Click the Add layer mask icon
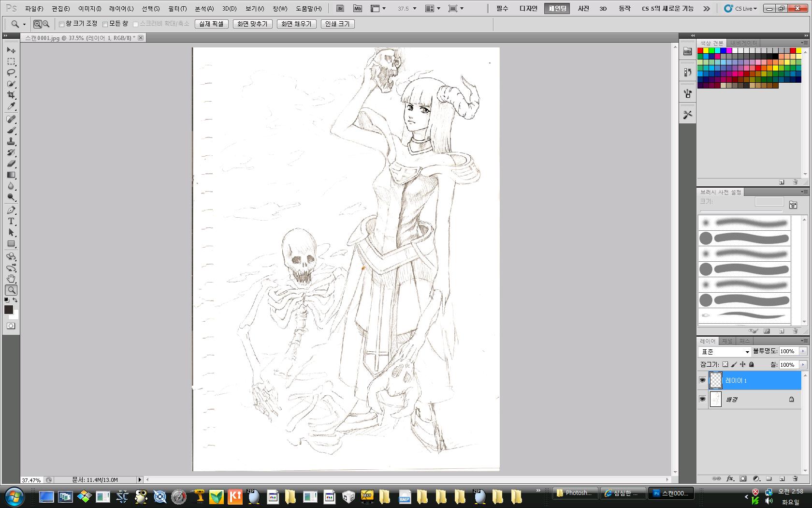 [743, 479]
